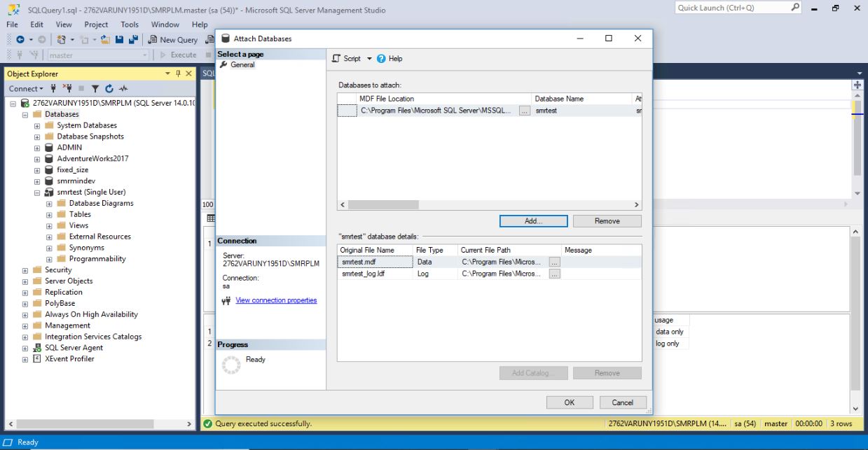Open Help in Attach Databases dialog
This screenshot has height=450, width=868.
pos(390,59)
